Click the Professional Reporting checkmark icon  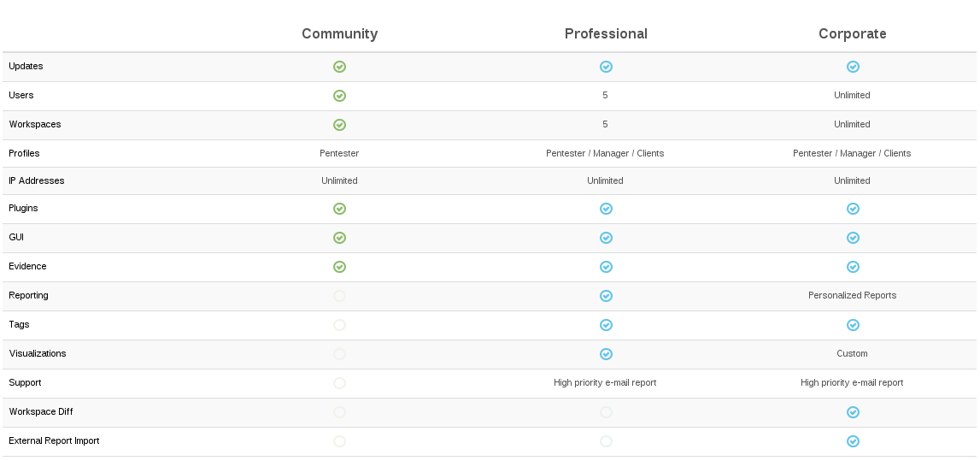tap(606, 296)
